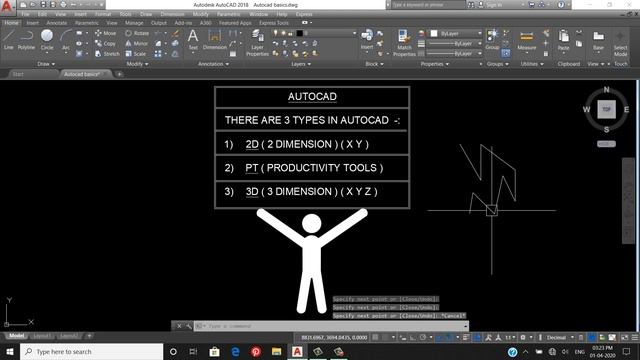This screenshot has height=360, width=640.
Task: Select the Measure utility
Action: [527, 41]
